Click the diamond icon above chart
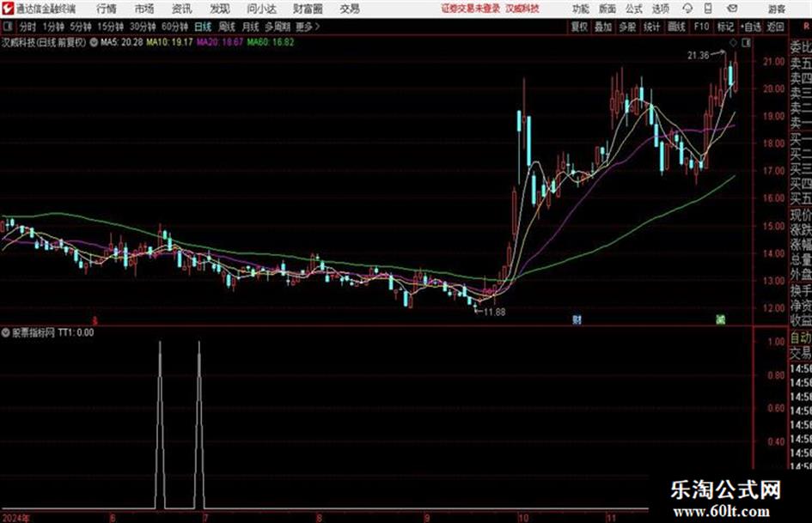Image resolution: width=812 pixels, height=523 pixels. pos(733,43)
